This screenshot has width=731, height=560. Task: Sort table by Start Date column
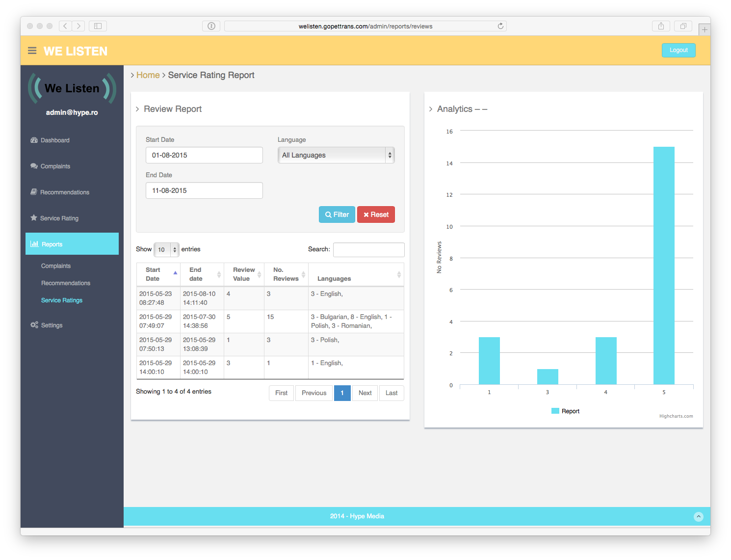158,274
